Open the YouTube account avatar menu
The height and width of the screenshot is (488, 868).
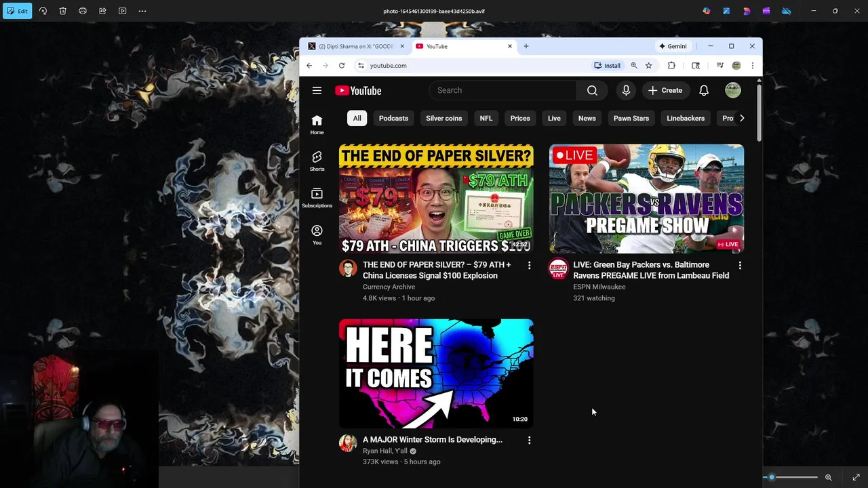[x=733, y=90]
